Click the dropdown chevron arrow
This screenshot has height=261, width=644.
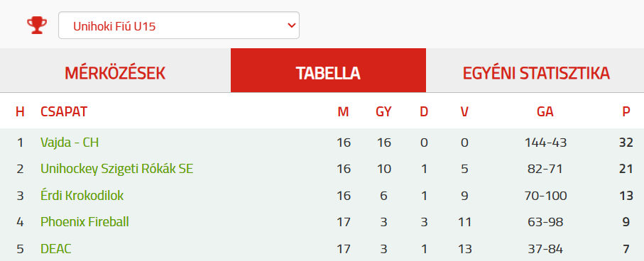click(292, 26)
